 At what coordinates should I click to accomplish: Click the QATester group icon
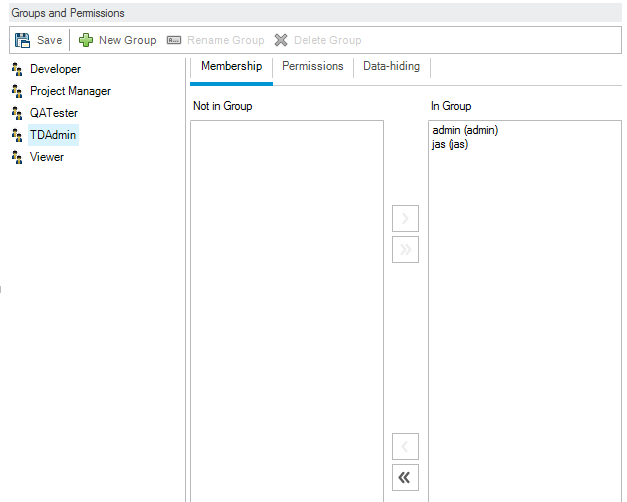pyautogui.click(x=17, y=113)
